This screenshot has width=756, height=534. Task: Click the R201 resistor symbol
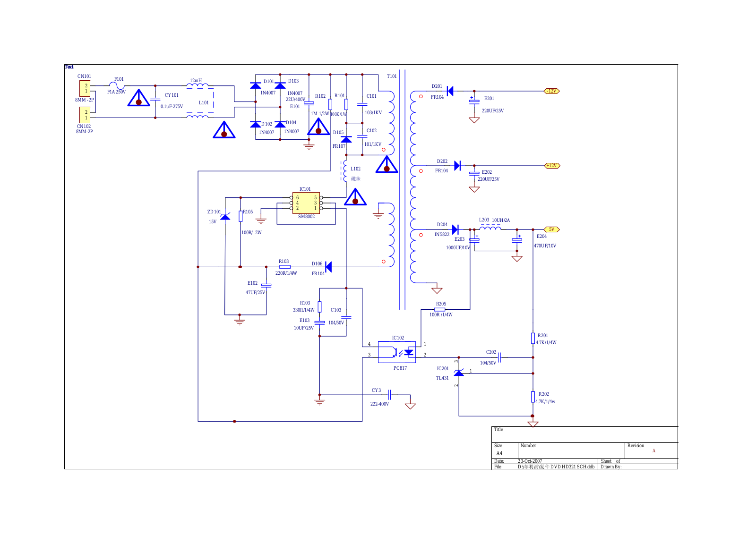tap(533, 338)
